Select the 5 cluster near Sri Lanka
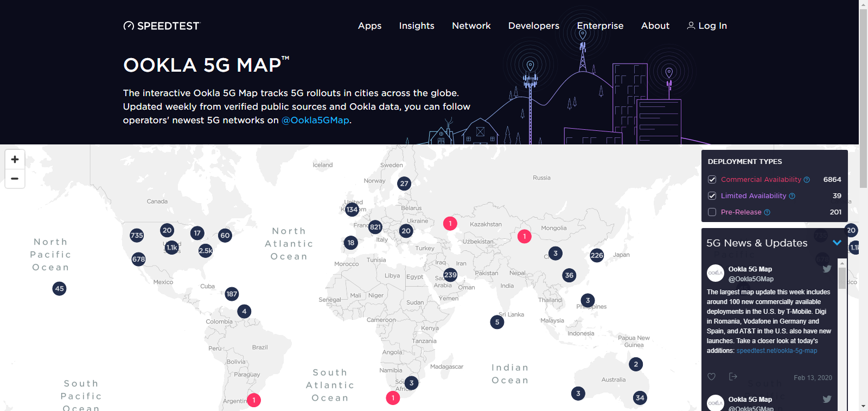 497,322
